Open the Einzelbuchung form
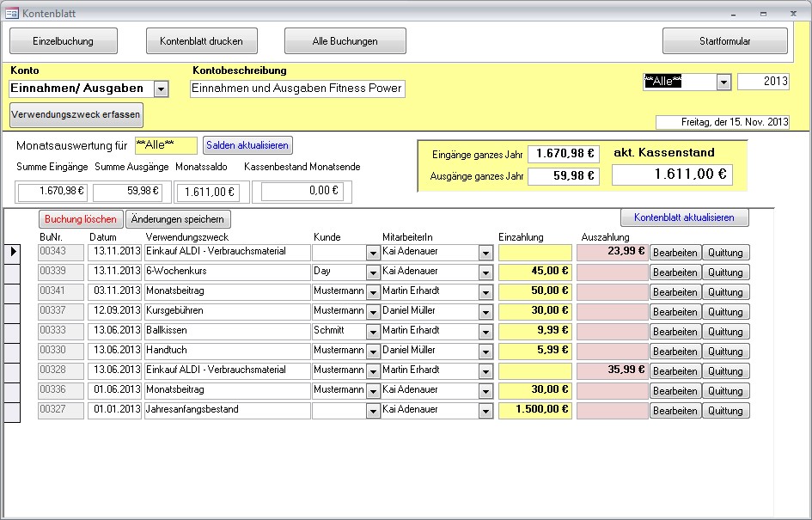812x520 pixels. click(x=63, y=40)
